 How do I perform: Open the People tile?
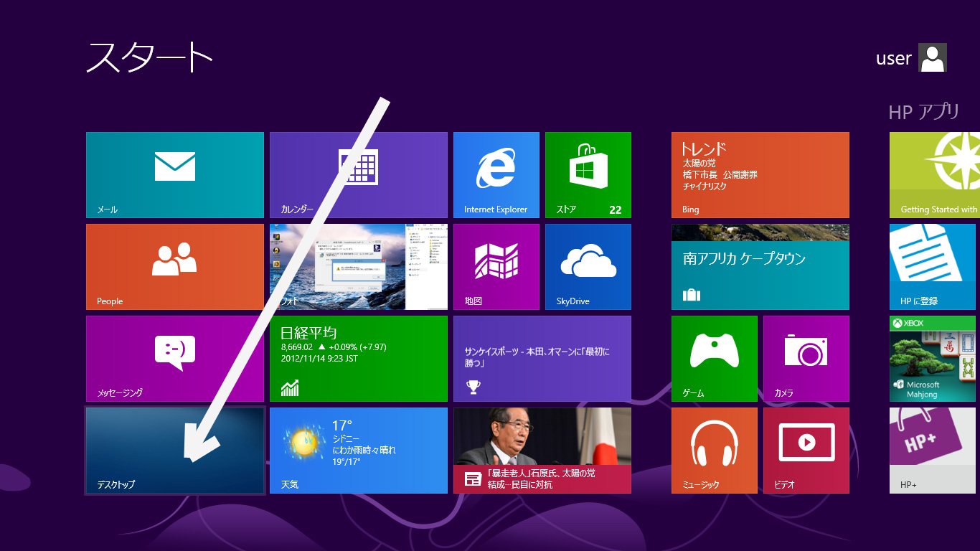point(175,267)
